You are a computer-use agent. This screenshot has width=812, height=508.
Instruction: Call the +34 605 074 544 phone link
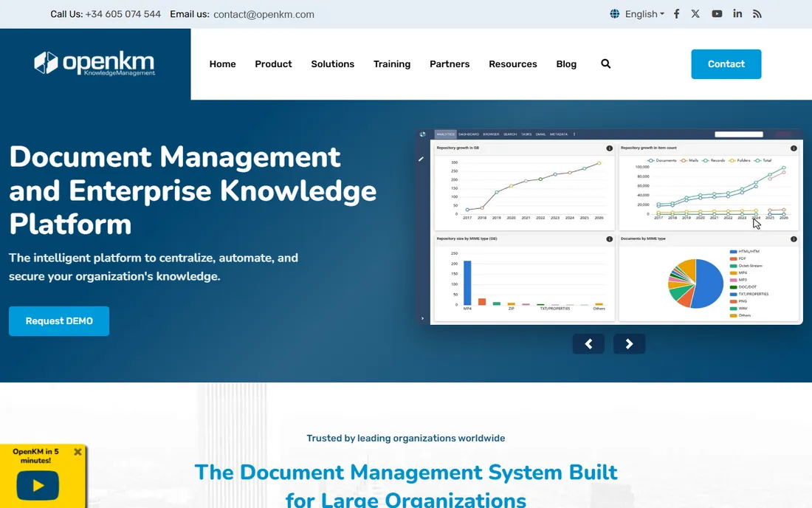pos(123,14)
